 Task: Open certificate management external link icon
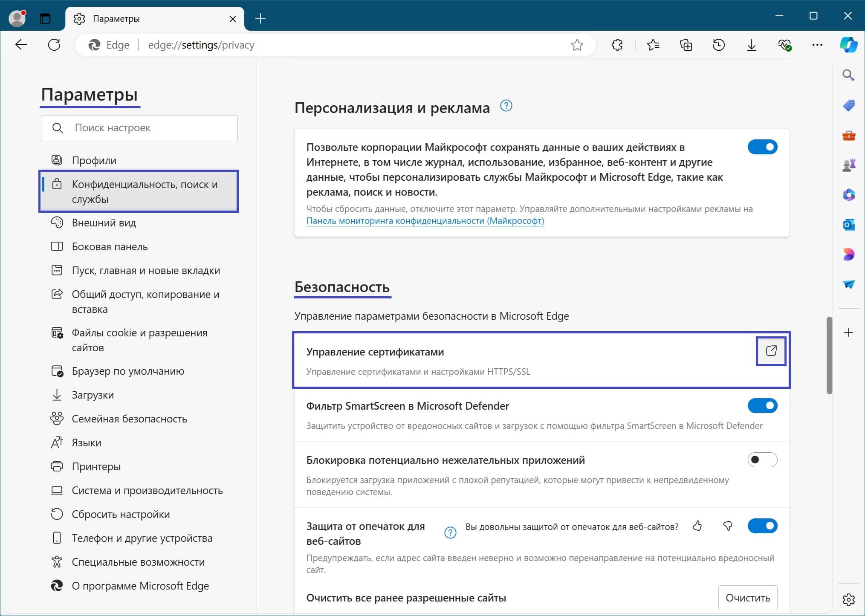(x=771, y=351)
